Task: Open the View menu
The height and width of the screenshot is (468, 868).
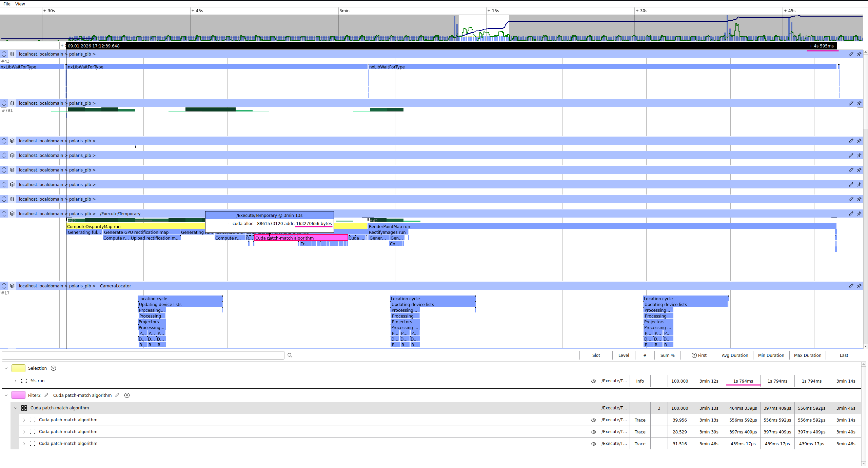Action: (20, 4)
